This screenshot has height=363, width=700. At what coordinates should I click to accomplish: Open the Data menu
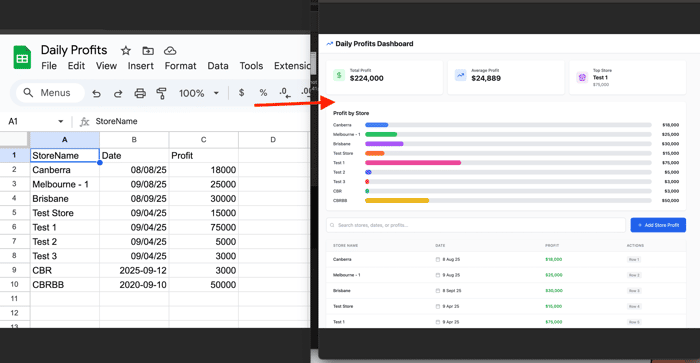coord(218,66)
